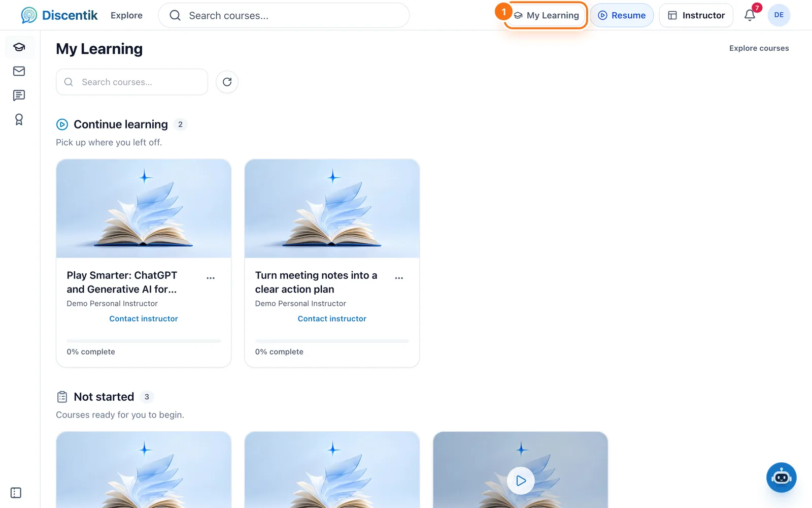Open the notifications bell

coord(750,15)
